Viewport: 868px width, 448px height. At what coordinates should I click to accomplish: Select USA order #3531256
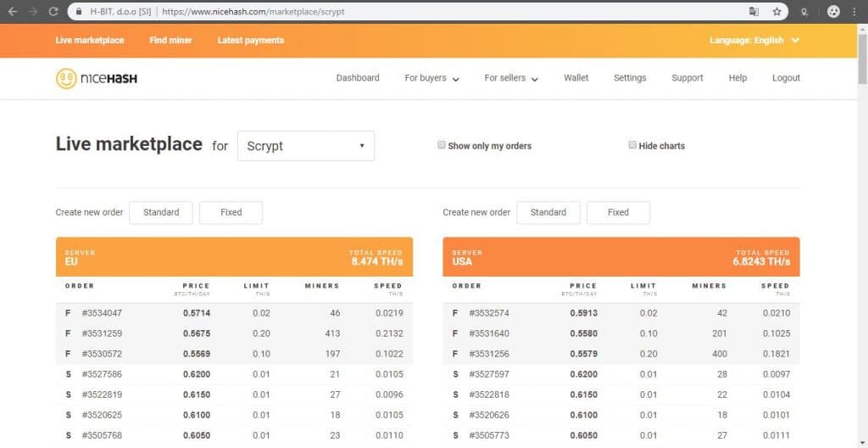coord(621,354)
